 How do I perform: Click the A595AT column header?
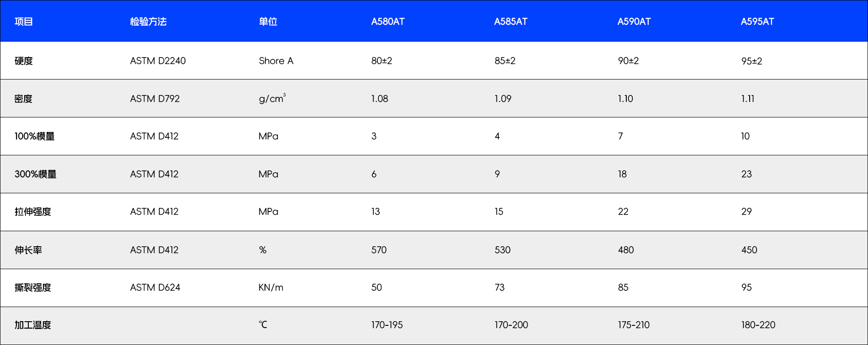(757, 21)
